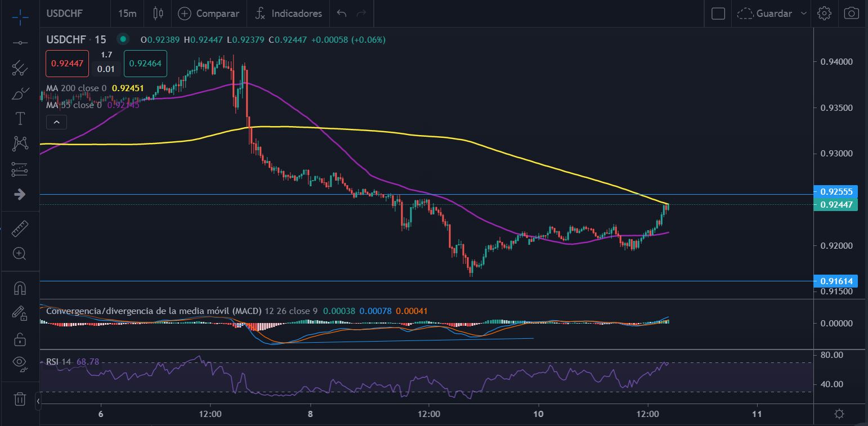Viewport: 868px width, 426px height.
Task: Collapse the left drawing toolbar arrow
Action: pos(37,402)
